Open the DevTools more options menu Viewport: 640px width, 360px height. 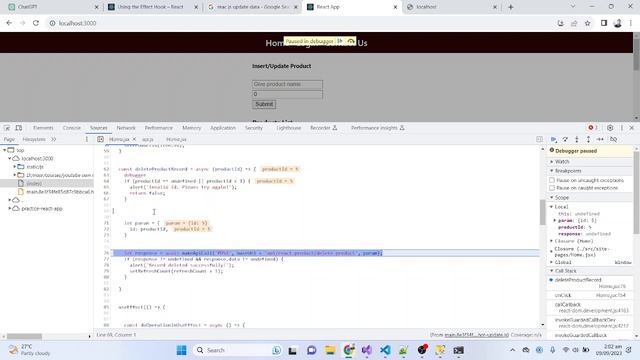622,128
